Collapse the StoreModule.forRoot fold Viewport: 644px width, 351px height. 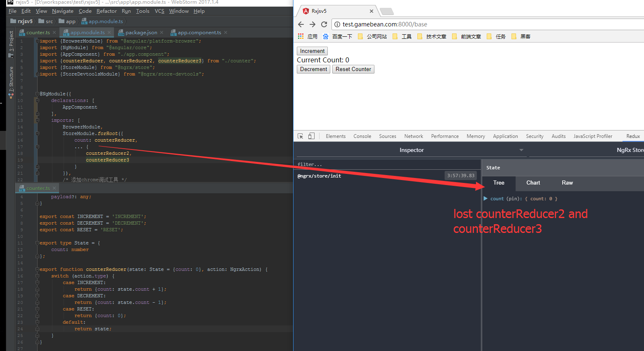(x=37, y=134)
